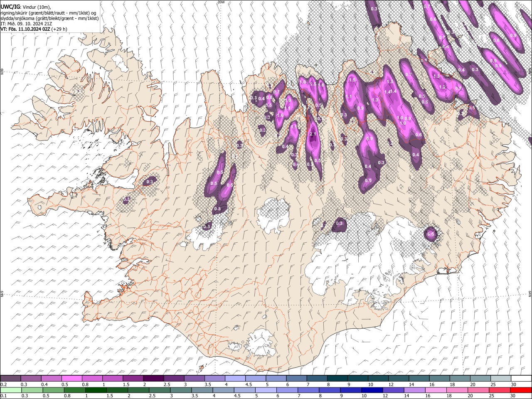Screen dimensions: 532x399
Task: Click the '1.2' precipitation value on the map
Action: point(442,87)
